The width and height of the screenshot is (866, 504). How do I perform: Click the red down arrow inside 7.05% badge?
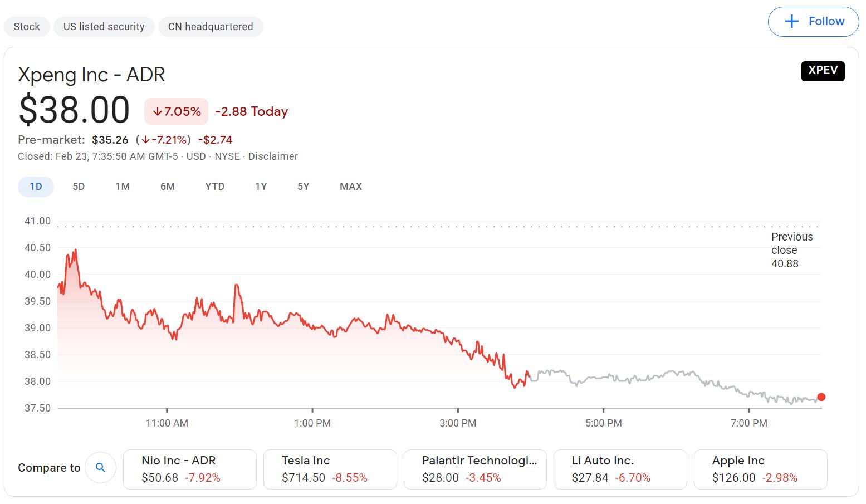[156, 111]
